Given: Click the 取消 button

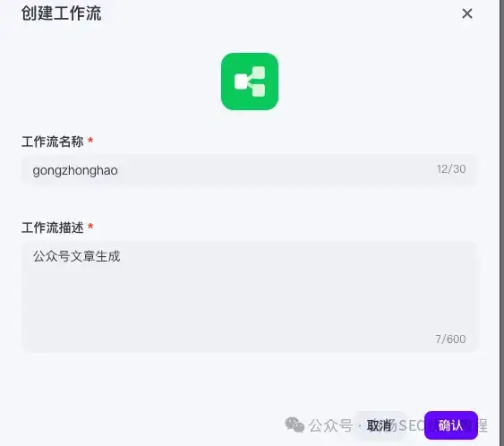Looking at the screenshot, I should 380,425.
